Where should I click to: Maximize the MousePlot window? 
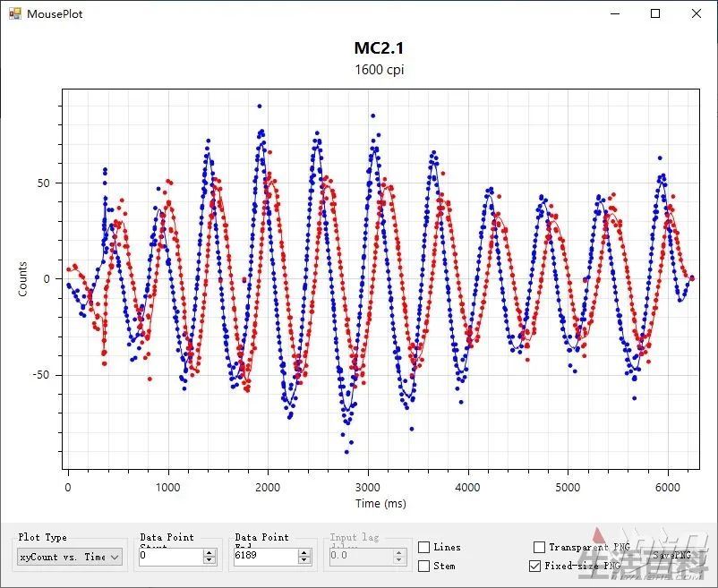point(655,13)
